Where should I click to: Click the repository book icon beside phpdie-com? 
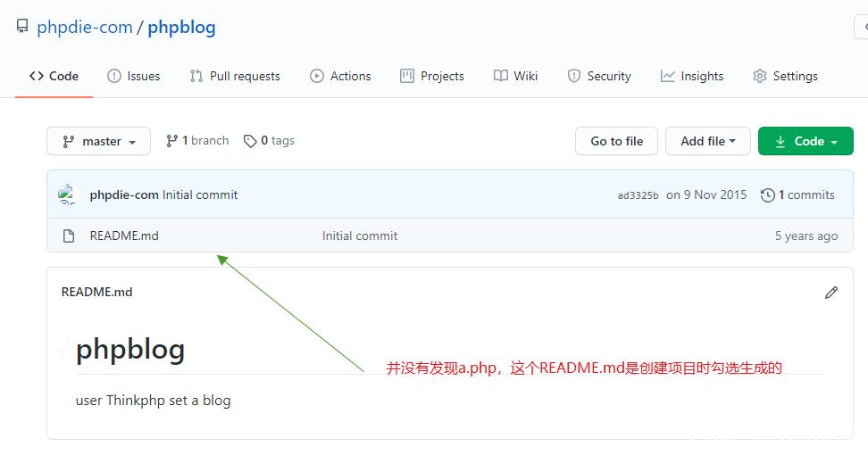click(22, 26)
